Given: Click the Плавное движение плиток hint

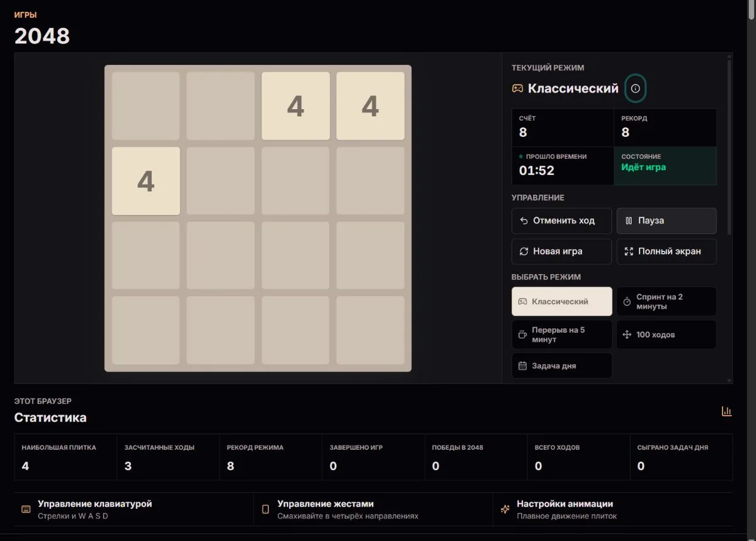Looking at the screenshot, I should tap(567, 516).
